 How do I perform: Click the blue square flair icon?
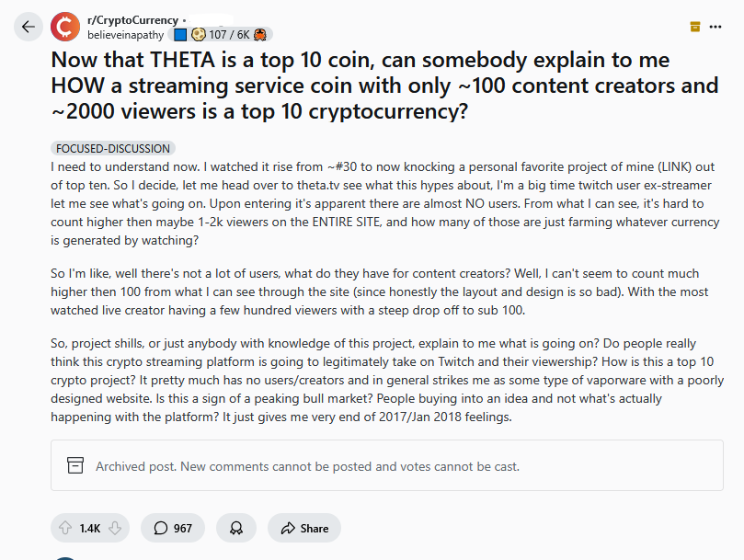tap(180, 35)
